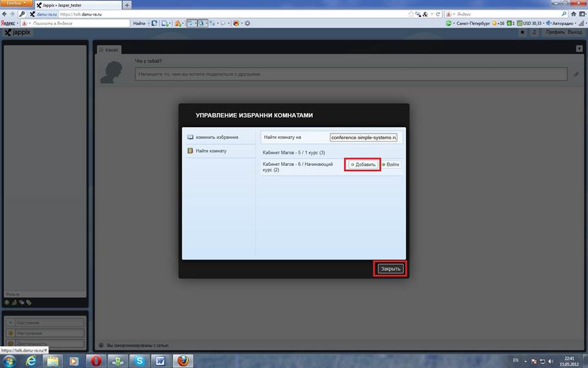Open the Yandex toolbar settings gear
This screenshot has width=588, height=368.
point(247,23)
